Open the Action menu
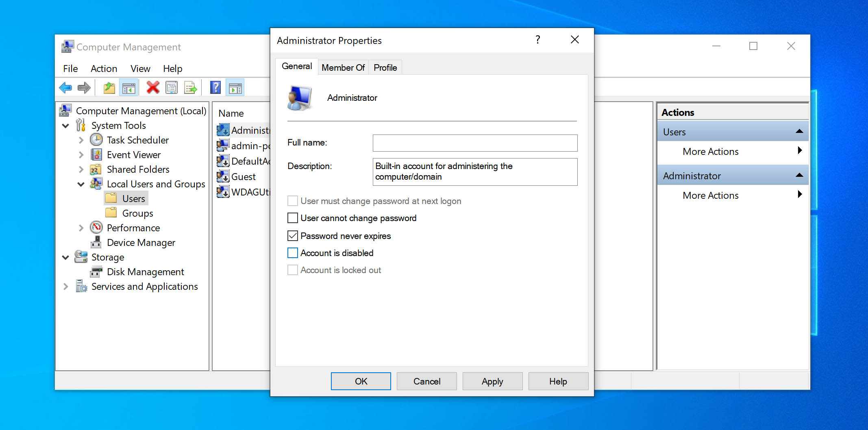Viewport: 868px width, 430px height. pyautogui.click(x=104, y=69)
